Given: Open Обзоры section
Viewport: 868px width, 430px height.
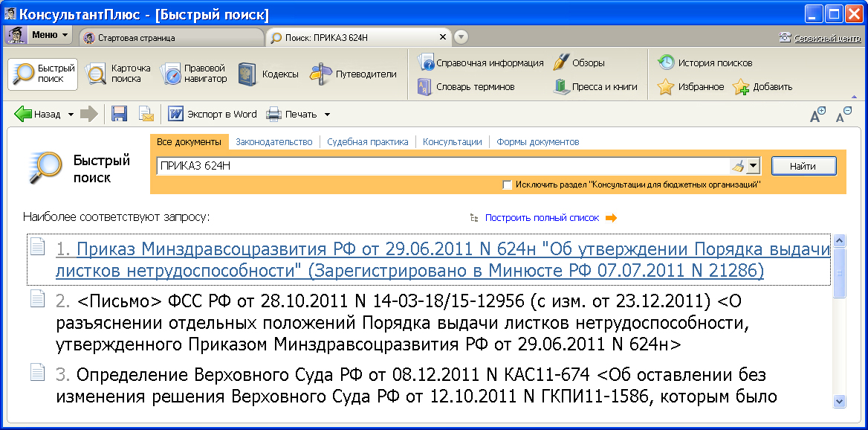Looking at the screenshot, I should click(579, 62).
